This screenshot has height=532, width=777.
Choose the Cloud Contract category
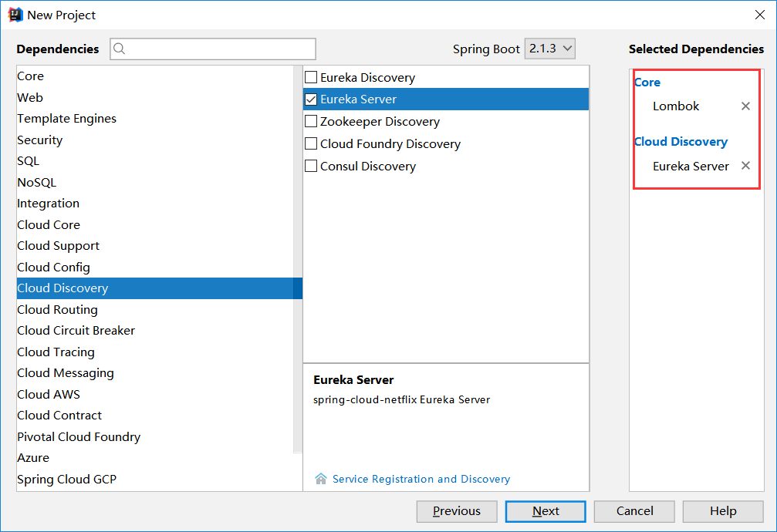click(x=154, y=415)
